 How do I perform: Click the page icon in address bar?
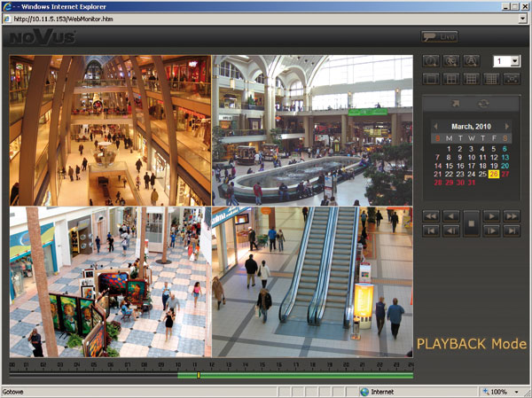(7, 19)
